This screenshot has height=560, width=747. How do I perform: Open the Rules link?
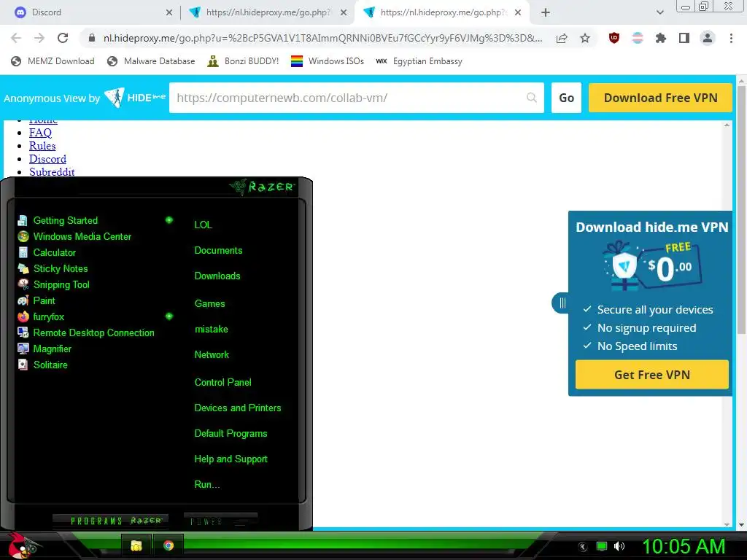coord(42,146)
